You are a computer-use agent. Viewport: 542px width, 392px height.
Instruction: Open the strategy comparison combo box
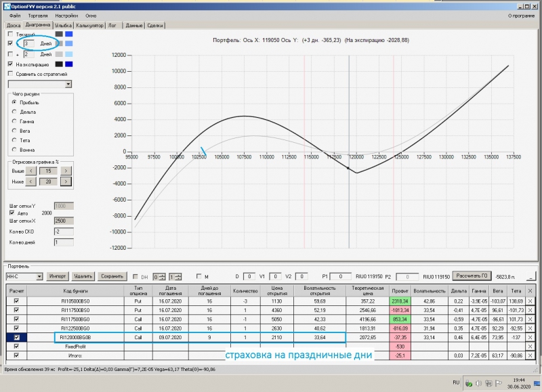coord(40,84)
